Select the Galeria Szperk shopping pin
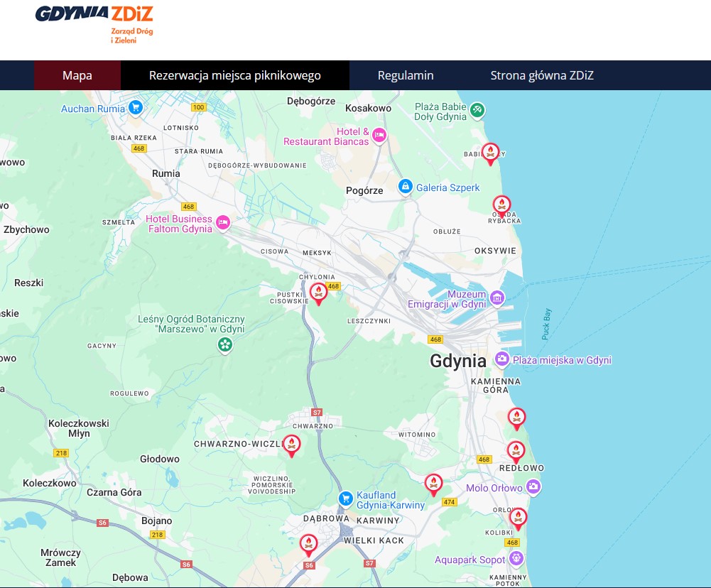This screenshot has width=711, height=588. coord(405,187)
